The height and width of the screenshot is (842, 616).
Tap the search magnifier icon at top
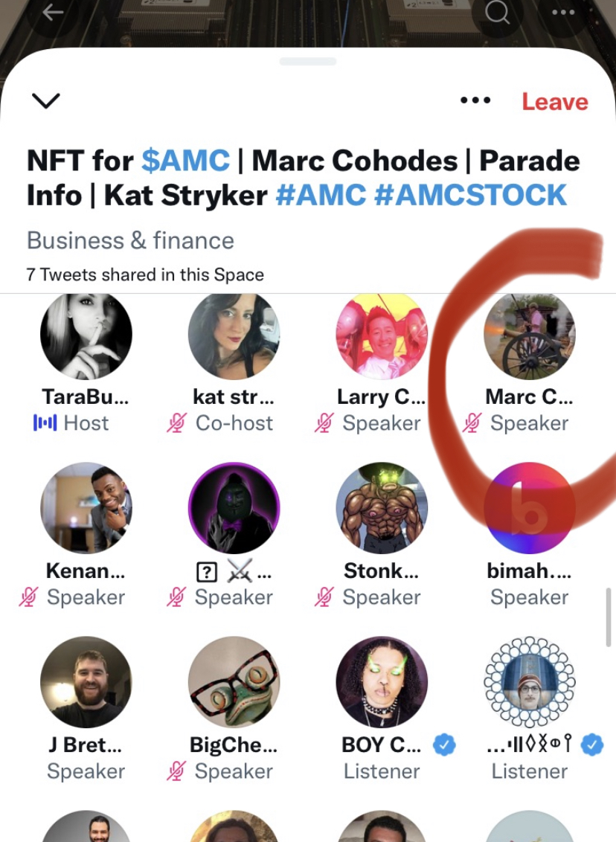pos(497,13)
